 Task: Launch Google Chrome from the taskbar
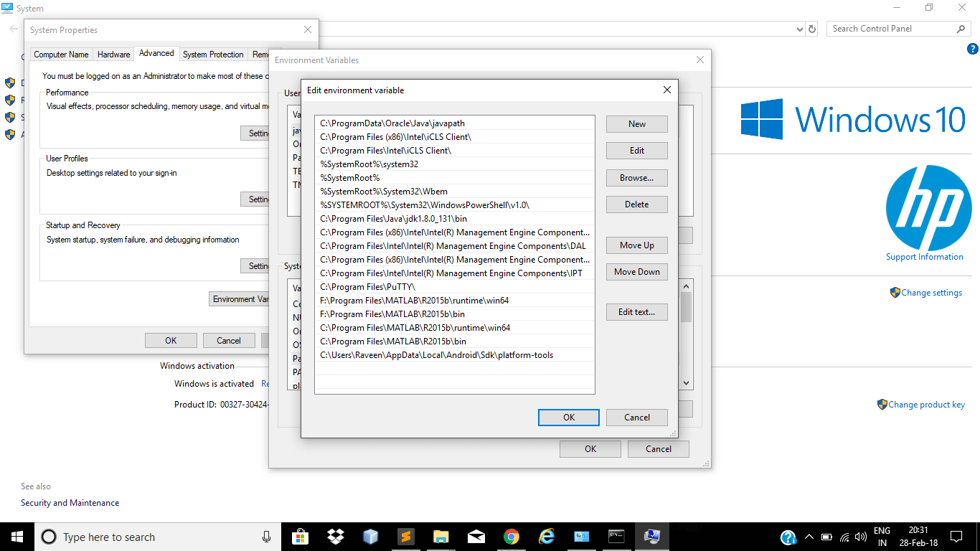pyautogui.click(x=512, y=537)
